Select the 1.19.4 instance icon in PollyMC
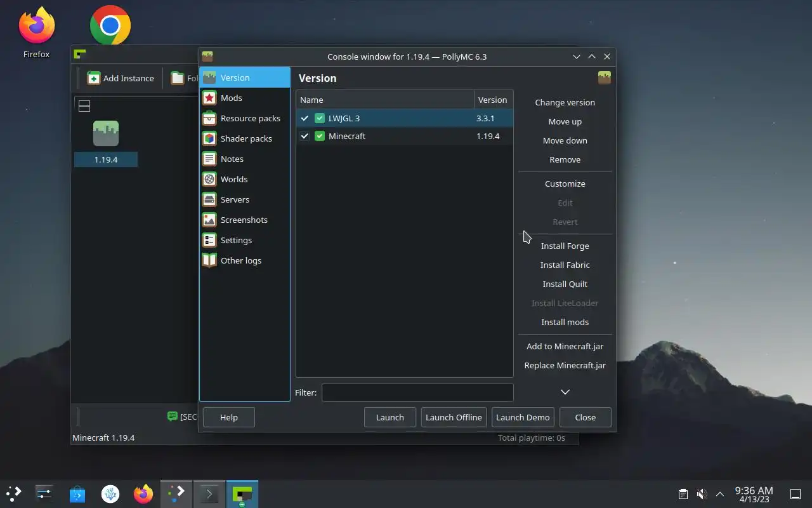 (x=106, y=133)
